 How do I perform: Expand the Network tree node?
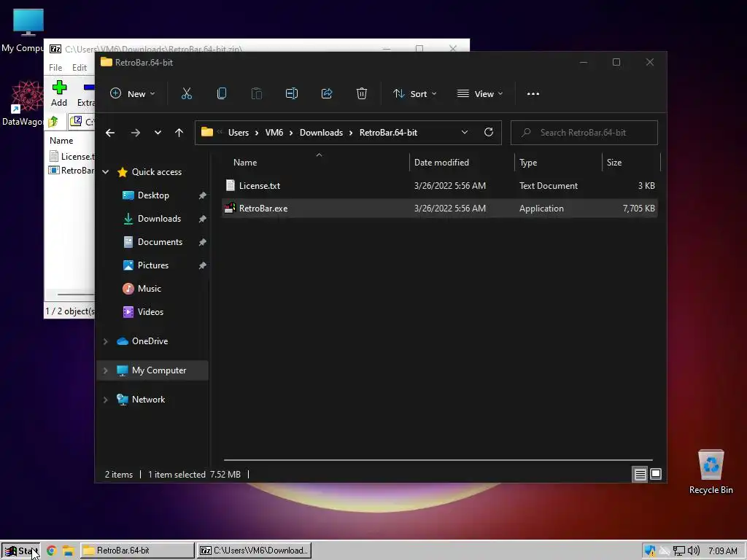(x=106, y=400)
